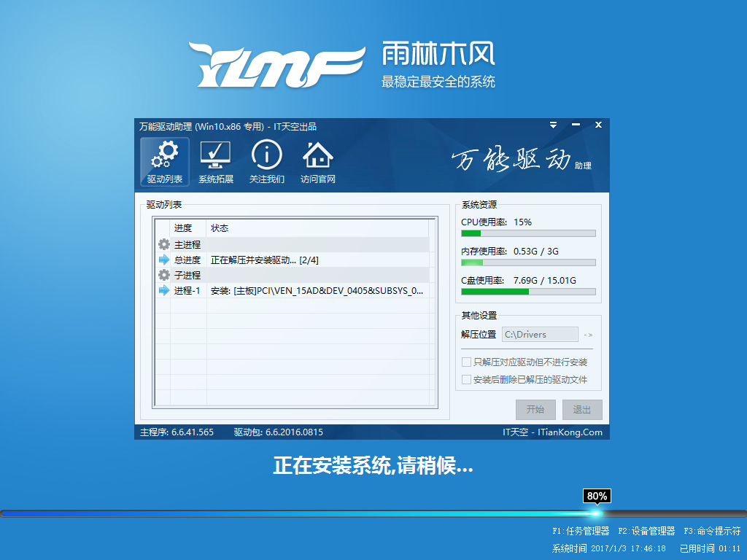Enable 只解压对应驱动但不进行安装 checkbox
This screenshot has height=560, width=747.
(466, 362)
